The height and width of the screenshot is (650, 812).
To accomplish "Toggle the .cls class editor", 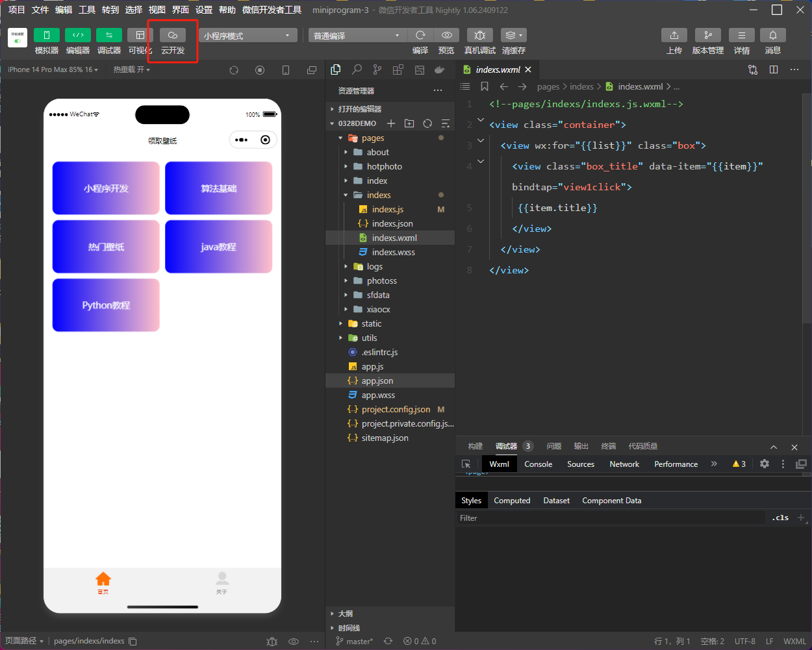I will pyautogui.click(x=780, y=518).
